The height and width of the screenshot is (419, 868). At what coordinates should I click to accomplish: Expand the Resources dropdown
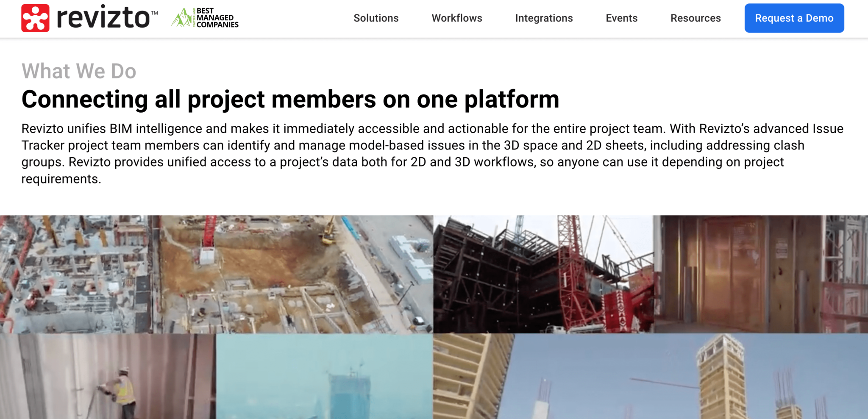click(x=695, y=18)
